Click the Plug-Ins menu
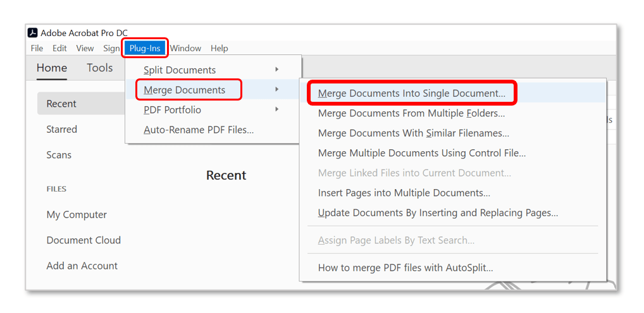Image resolution: width=644 pixels, height=313 pixels. pos(145,49)
